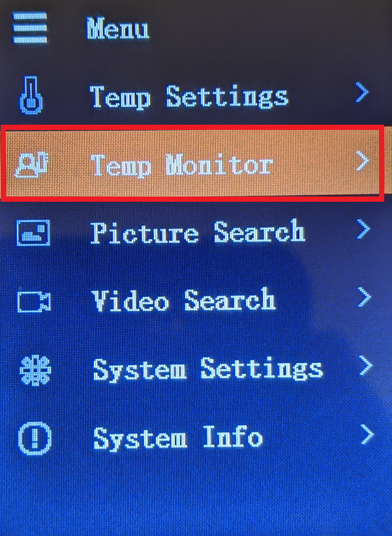The image size is (392, 536).
Task: Click the person-thermometer Temp Monitor icon
Action: tap(31, 165)
